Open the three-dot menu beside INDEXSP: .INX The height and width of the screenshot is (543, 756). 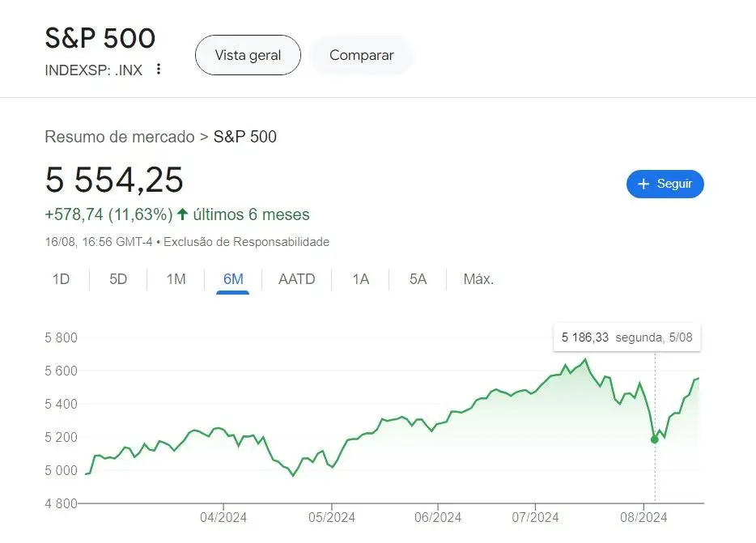click(158, 70)
